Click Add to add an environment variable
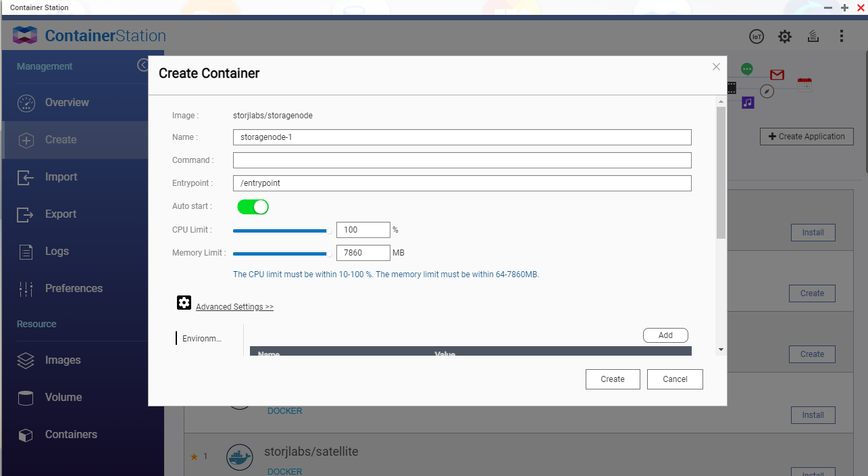 point(665,335)
